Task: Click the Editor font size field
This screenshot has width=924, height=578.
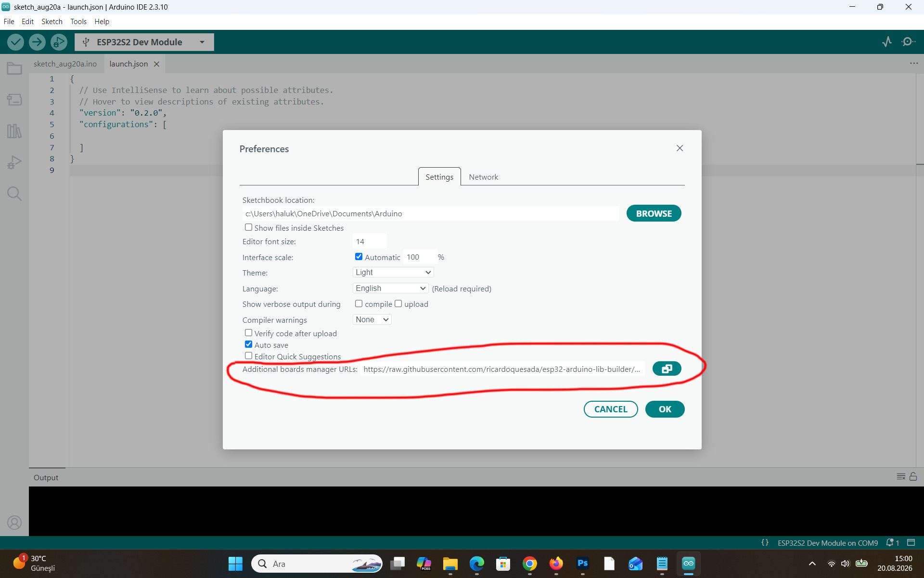Action: (370, 241)
